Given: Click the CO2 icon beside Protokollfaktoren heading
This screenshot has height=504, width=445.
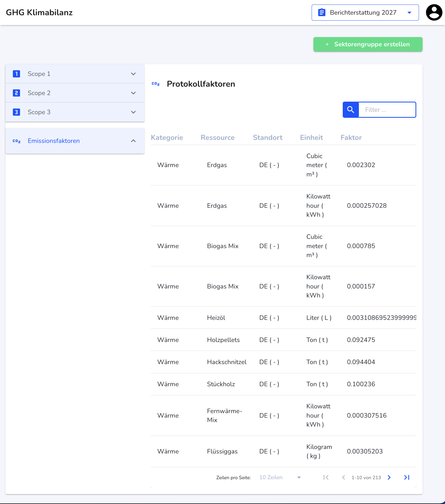Looking at the screenshot, I should pos(156,84).
